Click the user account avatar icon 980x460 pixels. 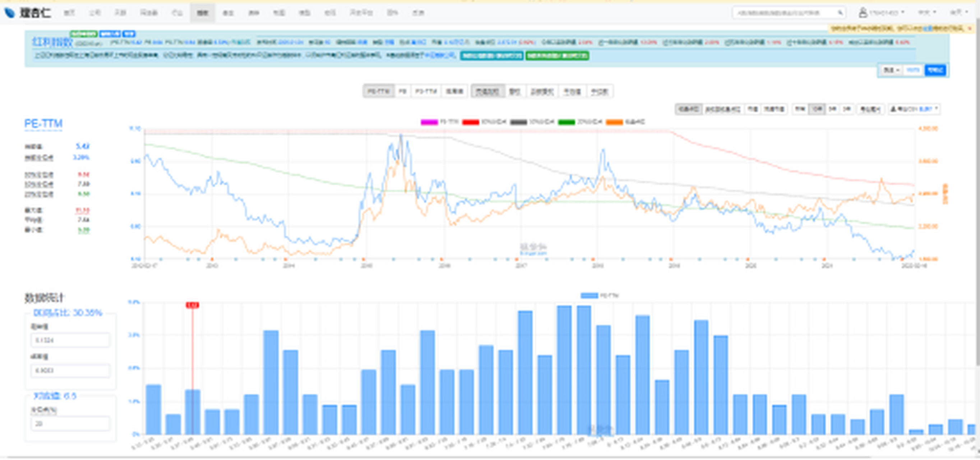863,13
